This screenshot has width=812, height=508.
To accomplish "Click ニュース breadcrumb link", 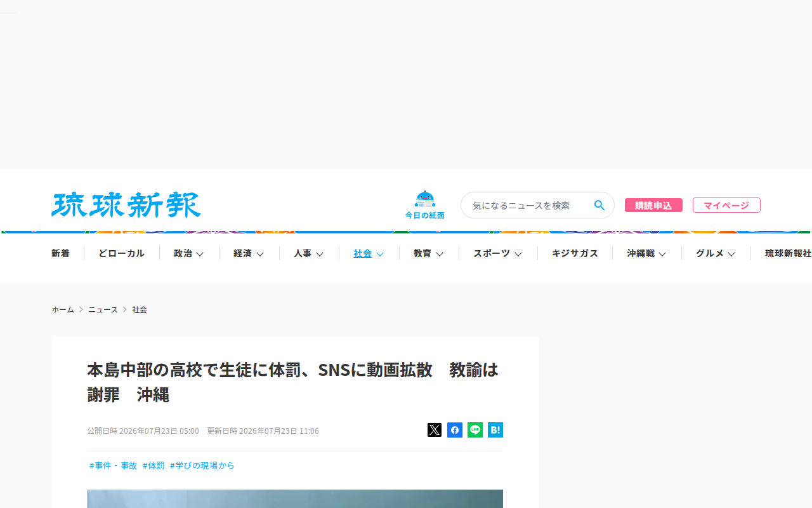I will point(103,310).
